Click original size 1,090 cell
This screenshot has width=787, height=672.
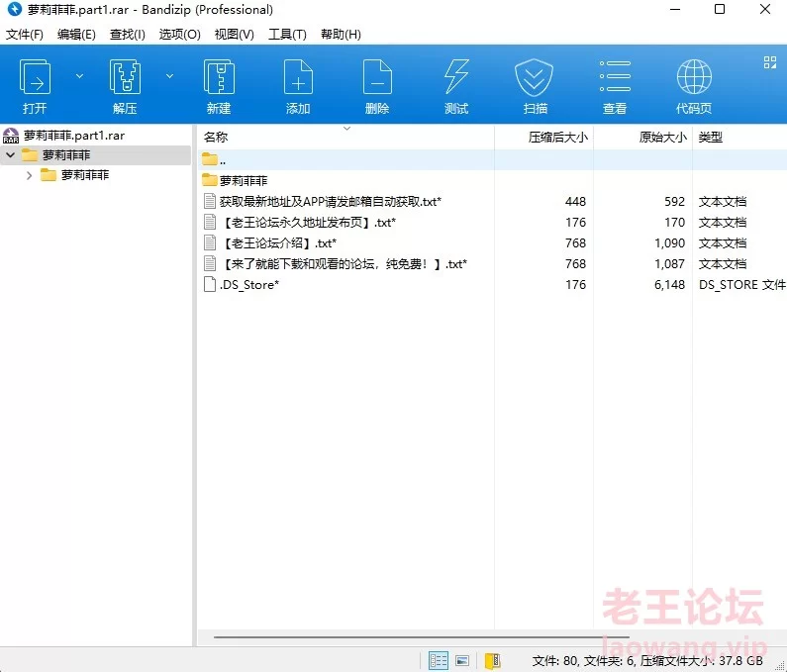(669, 242)
